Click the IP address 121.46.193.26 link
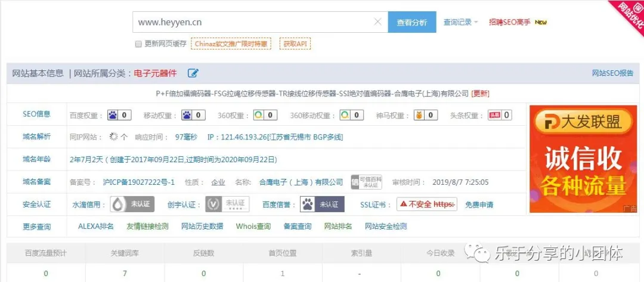This screenshot has width=644, height=282. tap(275, 137)
